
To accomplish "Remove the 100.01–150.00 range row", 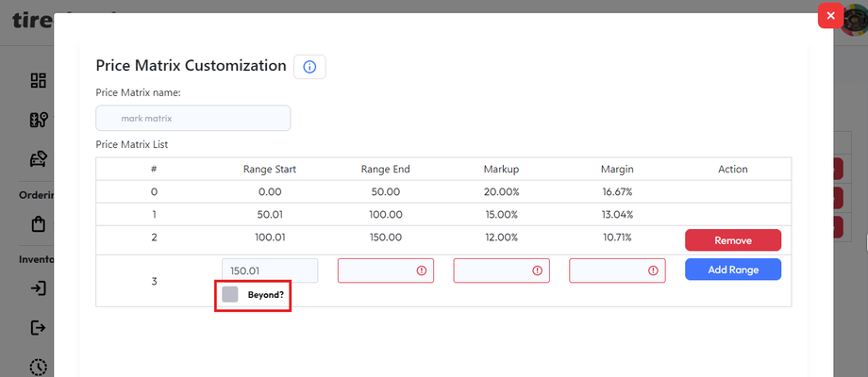I will 732,240.
